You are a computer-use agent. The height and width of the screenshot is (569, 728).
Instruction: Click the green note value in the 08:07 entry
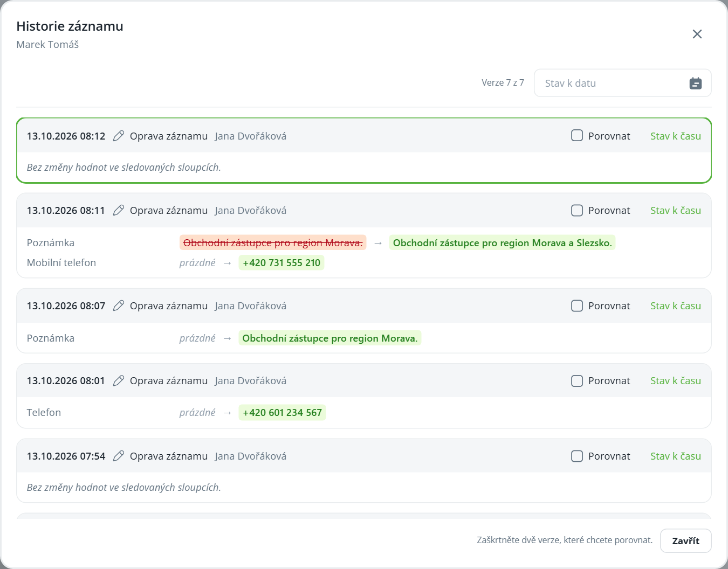pos(330,338)
